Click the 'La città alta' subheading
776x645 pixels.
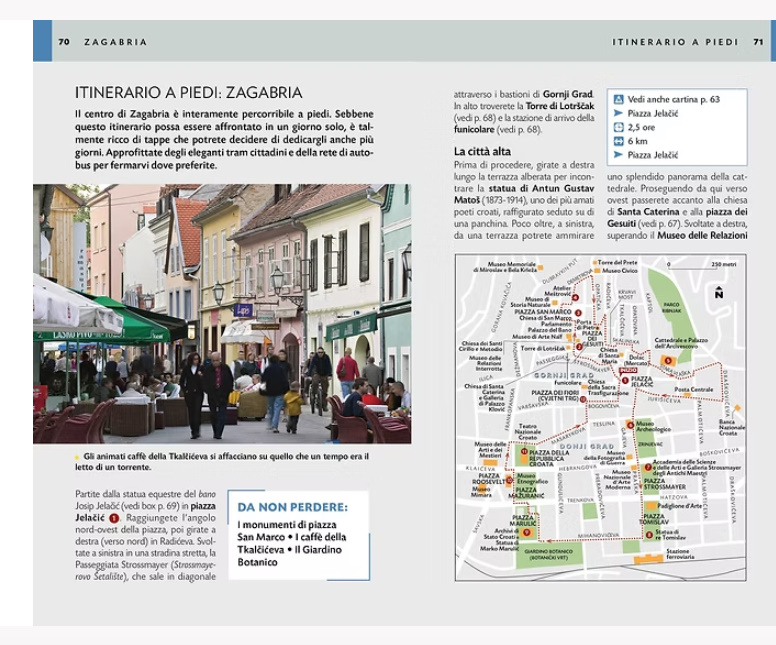pos(482,151)
